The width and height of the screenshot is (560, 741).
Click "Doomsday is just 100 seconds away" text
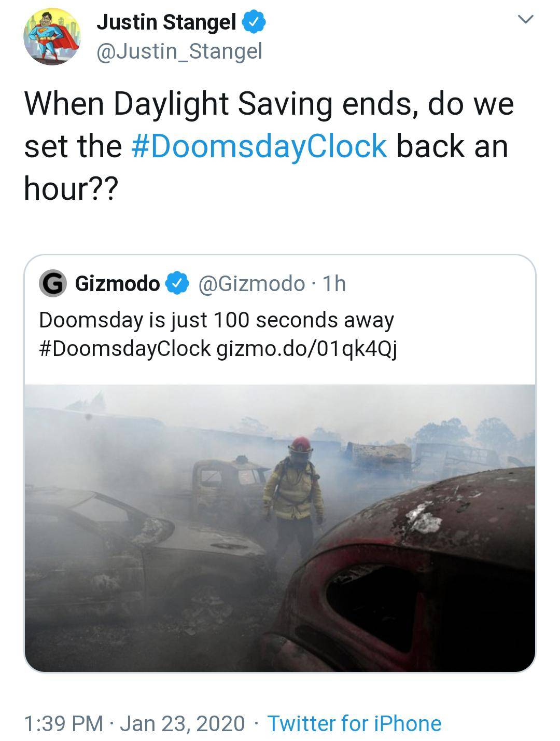(x=216, y=320)
